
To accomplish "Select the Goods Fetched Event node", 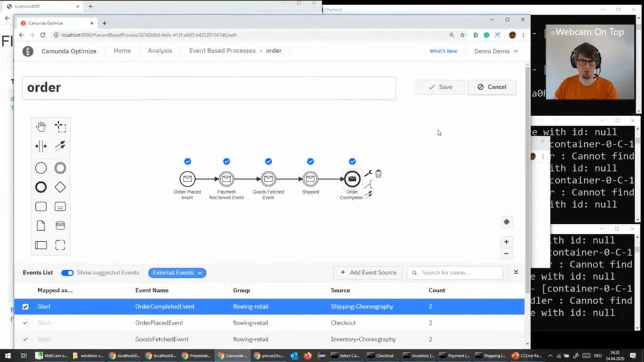I will (x=268, y=179).
